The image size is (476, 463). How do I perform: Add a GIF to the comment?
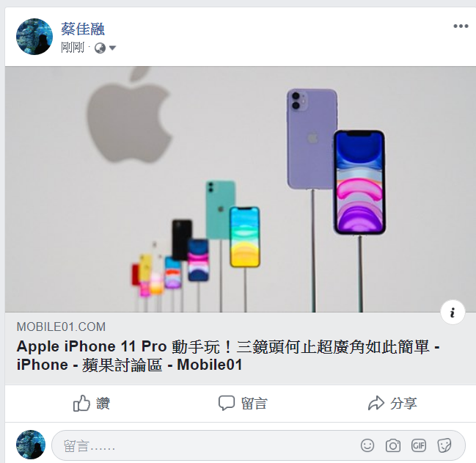[419, 445]
